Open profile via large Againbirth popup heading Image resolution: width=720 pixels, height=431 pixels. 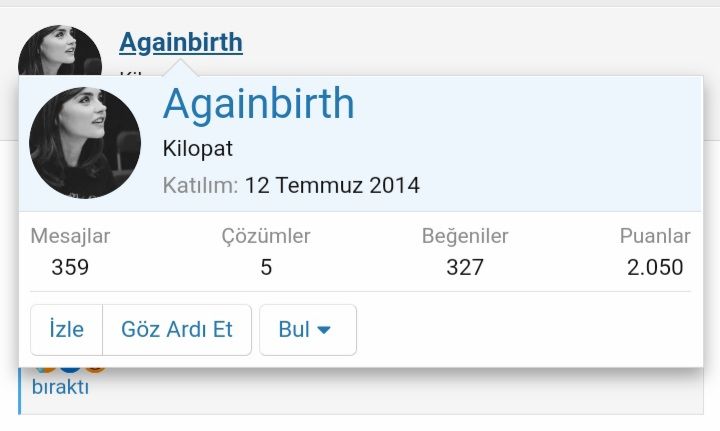[259, 104]
